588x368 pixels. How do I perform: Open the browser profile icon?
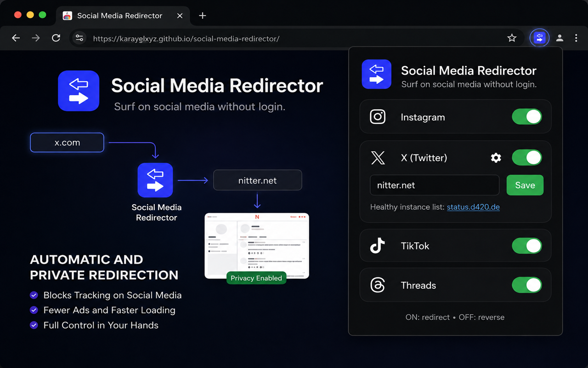click(x=560, y=38)
